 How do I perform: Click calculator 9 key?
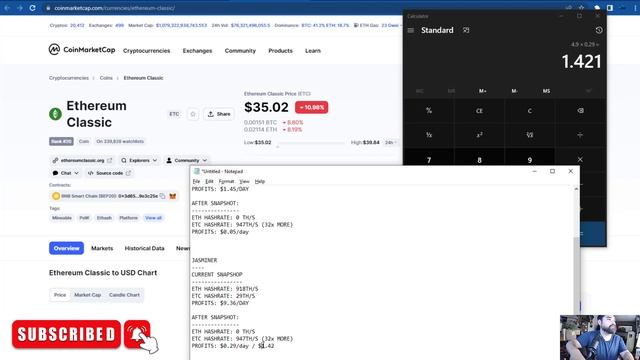point(529,159)
